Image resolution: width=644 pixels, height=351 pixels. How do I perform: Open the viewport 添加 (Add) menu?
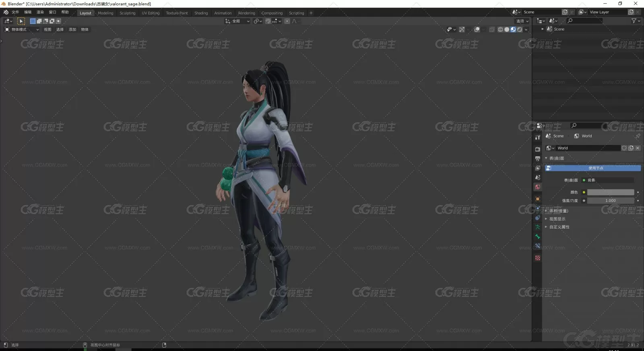point(72,29)
